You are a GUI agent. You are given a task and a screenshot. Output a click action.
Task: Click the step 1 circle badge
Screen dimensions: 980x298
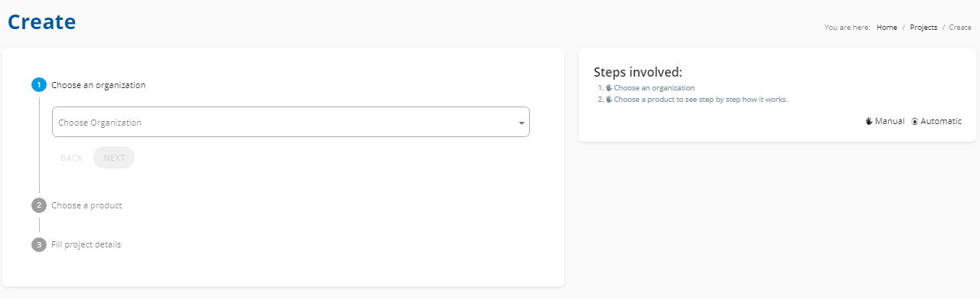(x=39, y=85)
